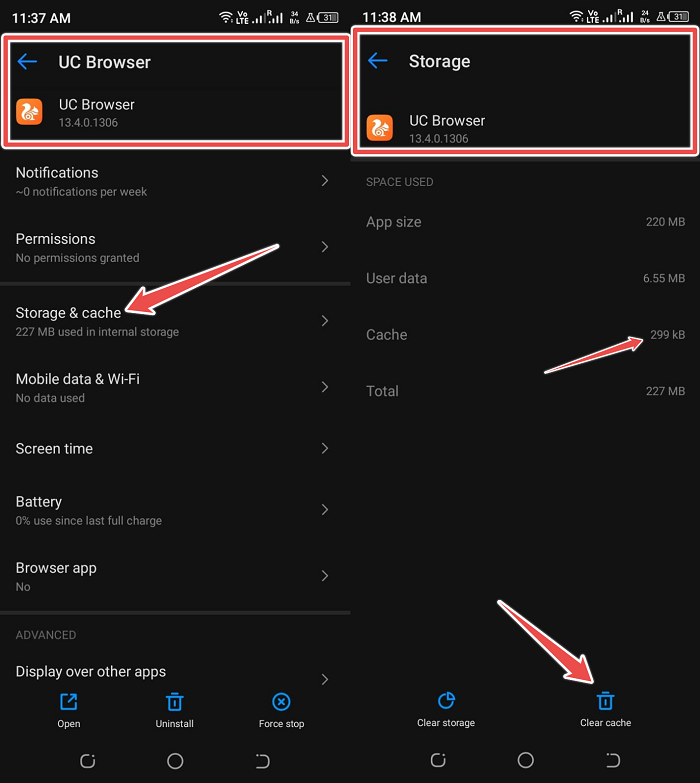This screenshot has width=700, height=783.
Task: Tap the Clear cache trash icon
Action: [605, 701]
